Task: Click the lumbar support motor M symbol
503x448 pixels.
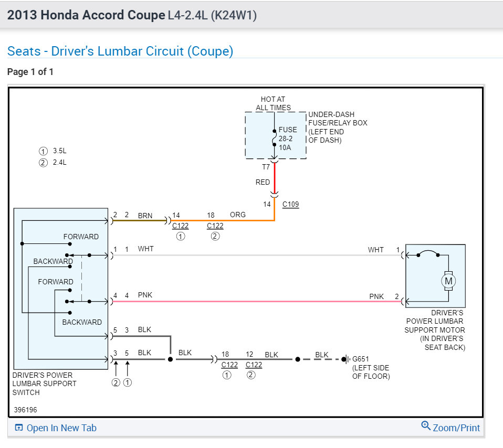Action: tap(448, 281)
